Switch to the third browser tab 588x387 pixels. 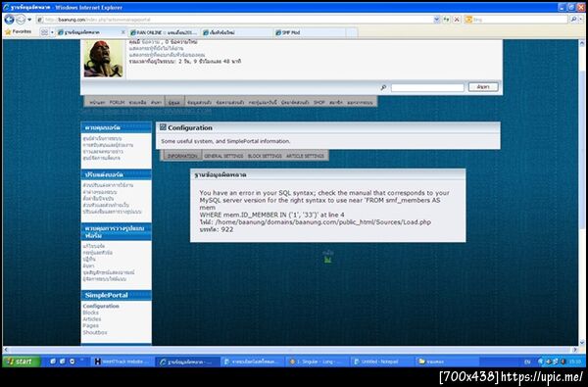pos(236,32)
